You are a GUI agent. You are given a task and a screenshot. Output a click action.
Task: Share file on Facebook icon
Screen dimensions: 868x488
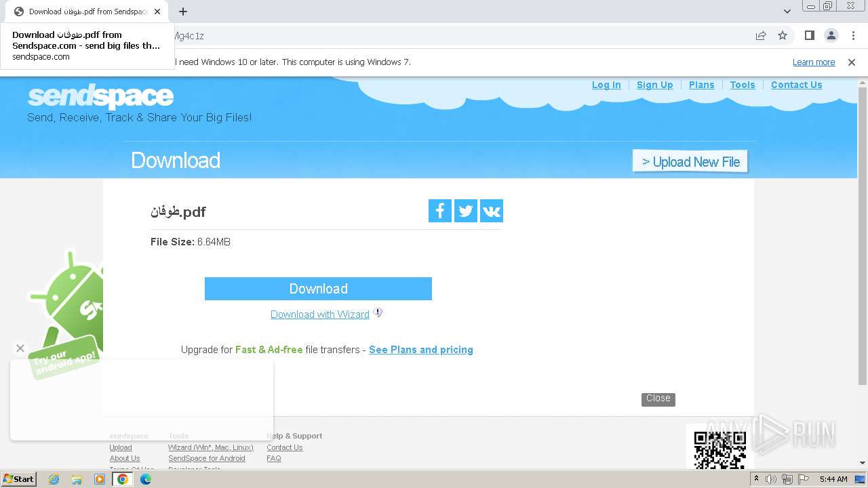[x=440, y=211]
